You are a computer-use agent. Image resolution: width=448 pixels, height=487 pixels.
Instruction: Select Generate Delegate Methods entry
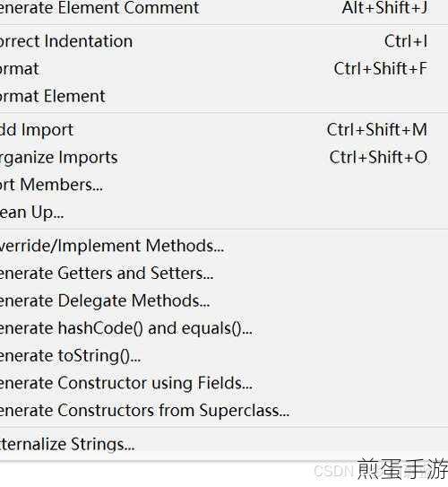(x=224, y=300)
